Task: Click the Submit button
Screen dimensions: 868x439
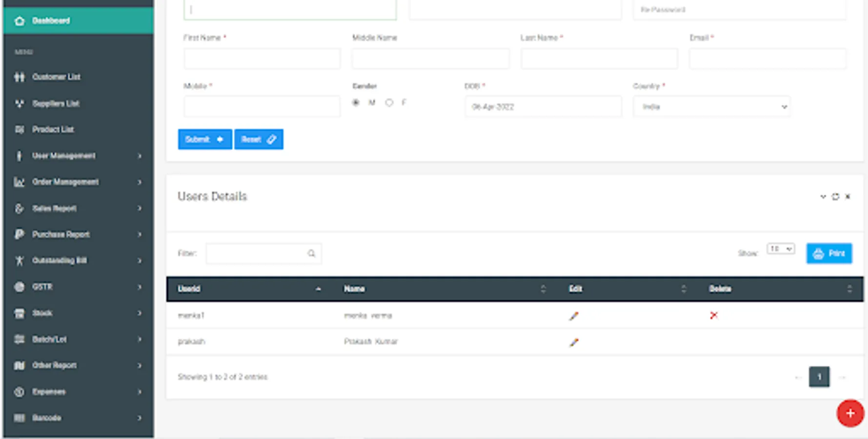Action: coord(204,139)
